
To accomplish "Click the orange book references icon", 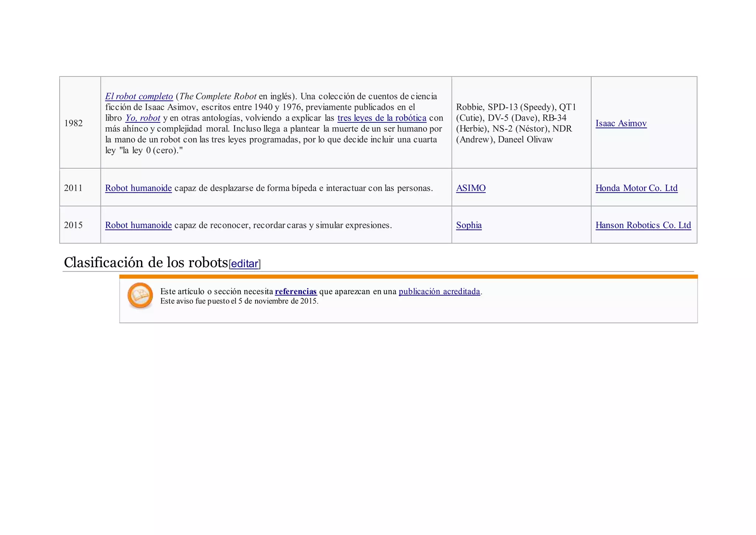I will (x=140, y=296).
